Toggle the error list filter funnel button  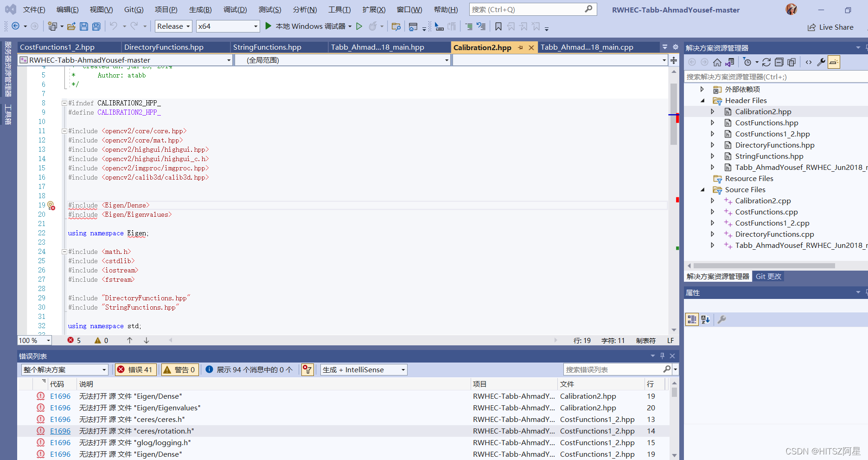click(x=307, y=369)
